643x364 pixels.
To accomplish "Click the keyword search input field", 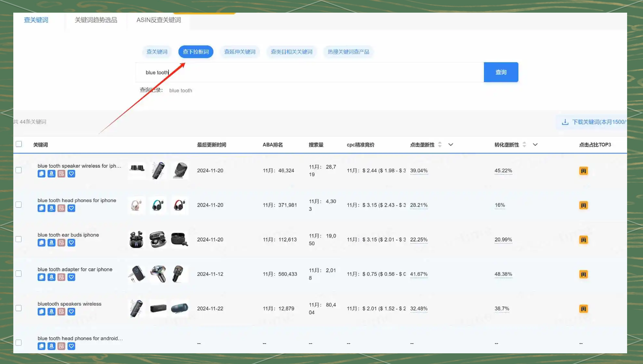I will pos(309,72).
